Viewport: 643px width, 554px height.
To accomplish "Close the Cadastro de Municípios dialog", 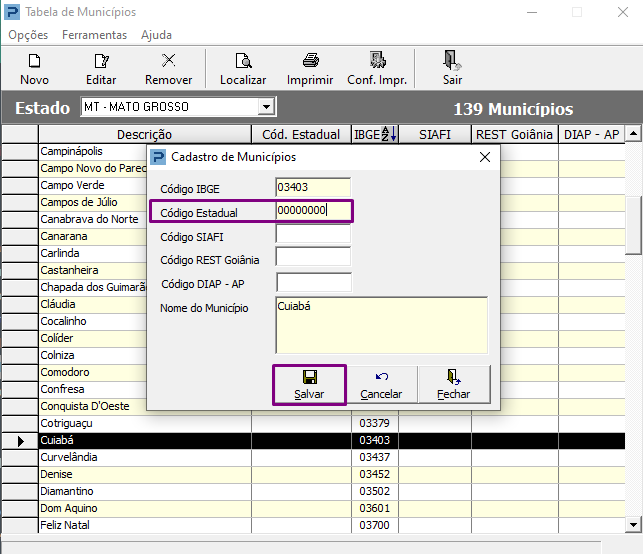I will point(485,157).
